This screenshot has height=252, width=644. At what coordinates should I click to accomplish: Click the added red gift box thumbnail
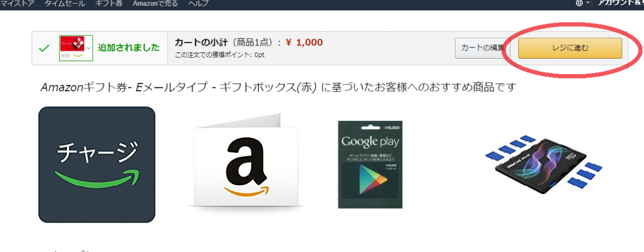[x=74, y=48]
